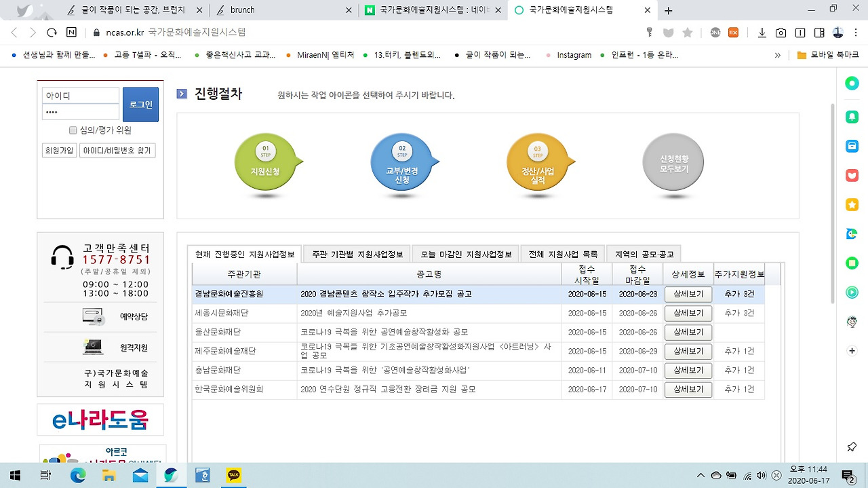Screen dimensions: 868x488
Task: Open KakaoTalk from the taskbar
Action: (x=233, y=475)
